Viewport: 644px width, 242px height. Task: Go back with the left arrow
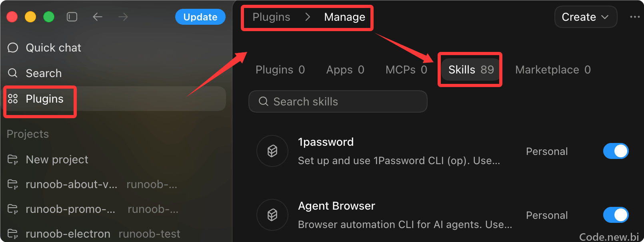98,17
